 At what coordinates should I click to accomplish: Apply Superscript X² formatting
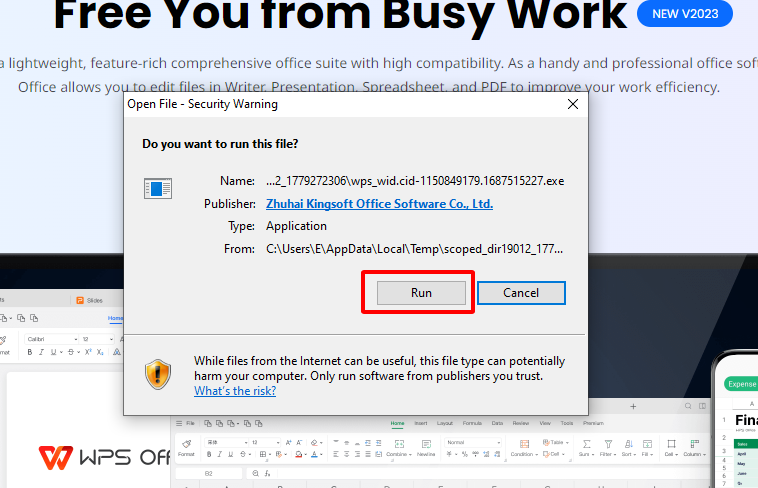88,352
